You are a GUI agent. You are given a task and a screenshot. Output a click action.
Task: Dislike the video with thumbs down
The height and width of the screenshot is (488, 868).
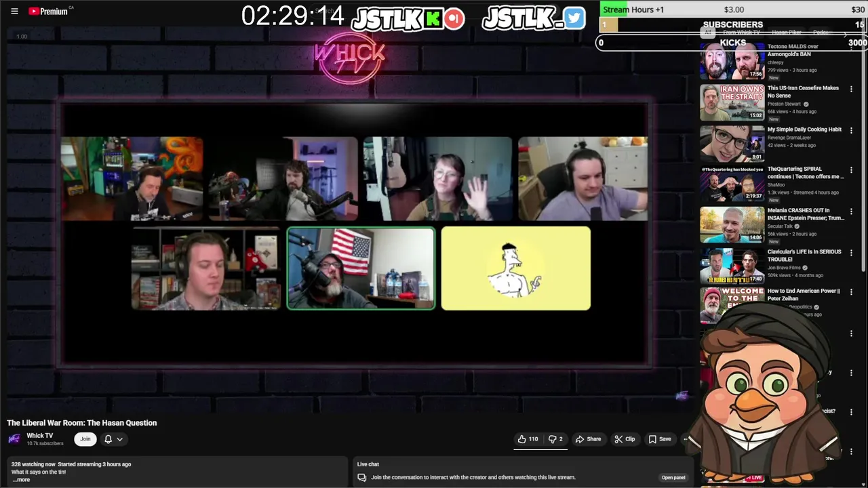pos(556,439)
